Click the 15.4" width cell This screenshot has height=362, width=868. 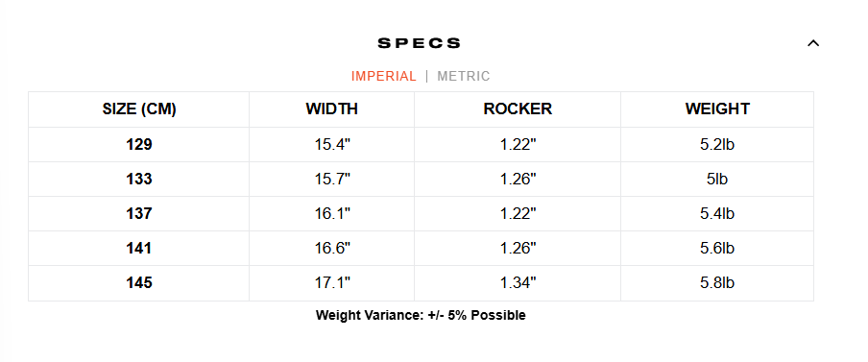(331, 144)
